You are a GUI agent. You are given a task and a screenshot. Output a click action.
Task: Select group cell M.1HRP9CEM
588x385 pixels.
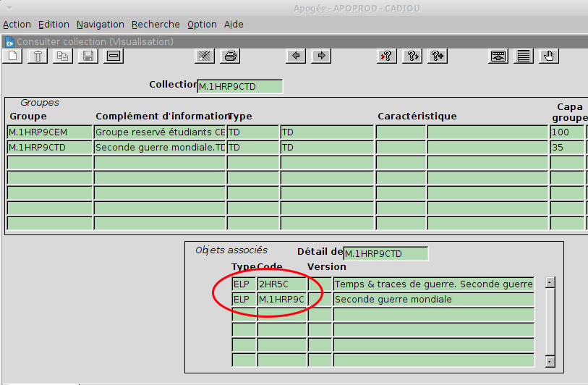[49, 132]
